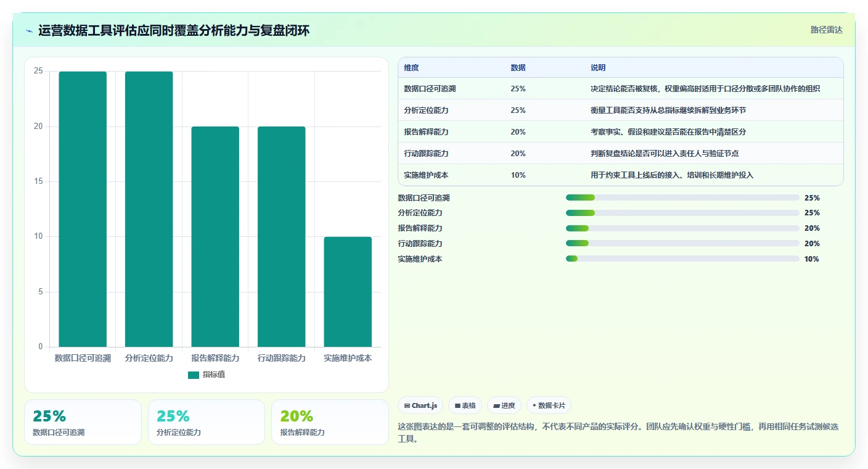Select the Chart.js tag chip

pyautogui.click(x=420, y=405)
